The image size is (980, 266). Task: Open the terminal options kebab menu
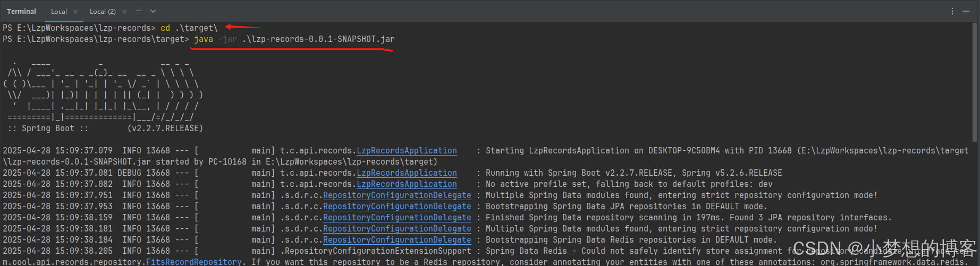[952, 11]
